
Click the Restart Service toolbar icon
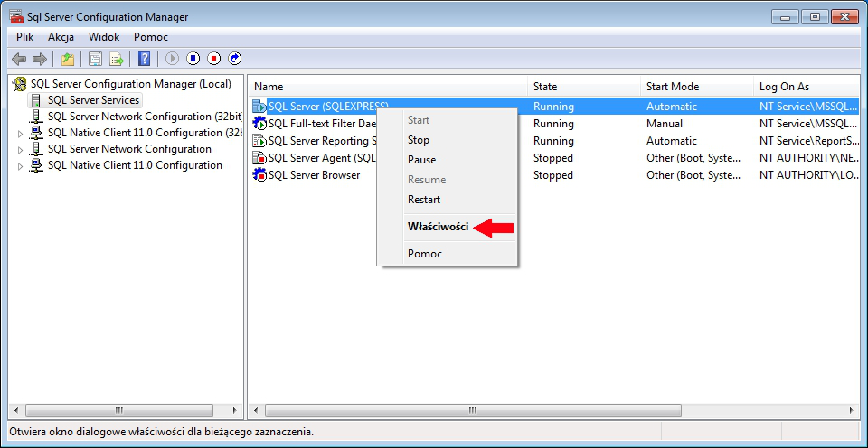click(x=235, y=58)
